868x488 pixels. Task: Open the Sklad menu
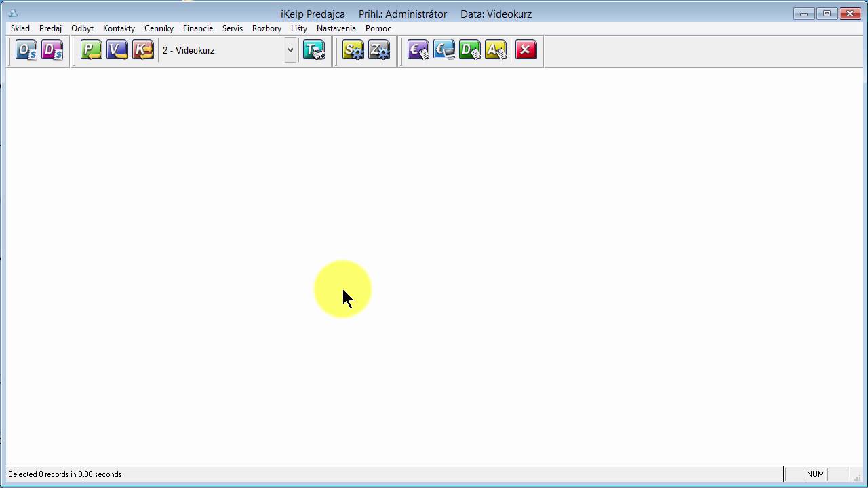tap(20, 28)
